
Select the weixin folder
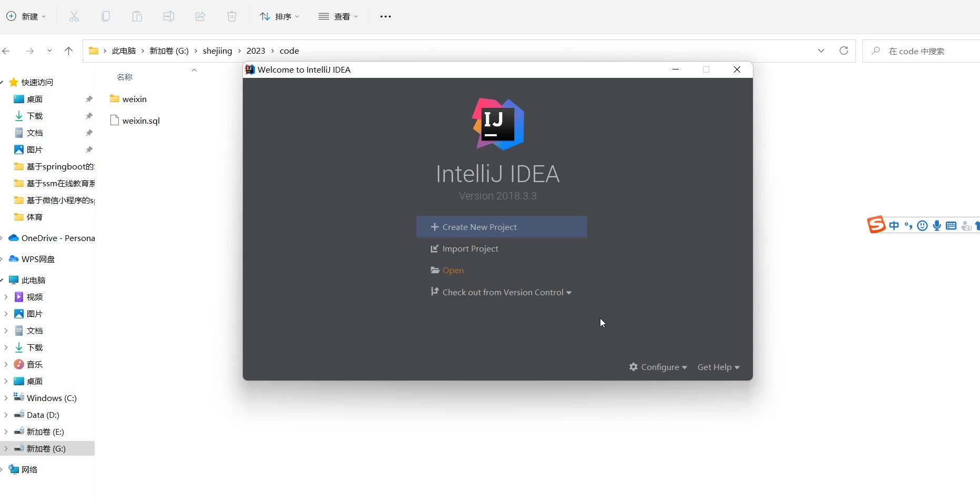click(128, 99)
